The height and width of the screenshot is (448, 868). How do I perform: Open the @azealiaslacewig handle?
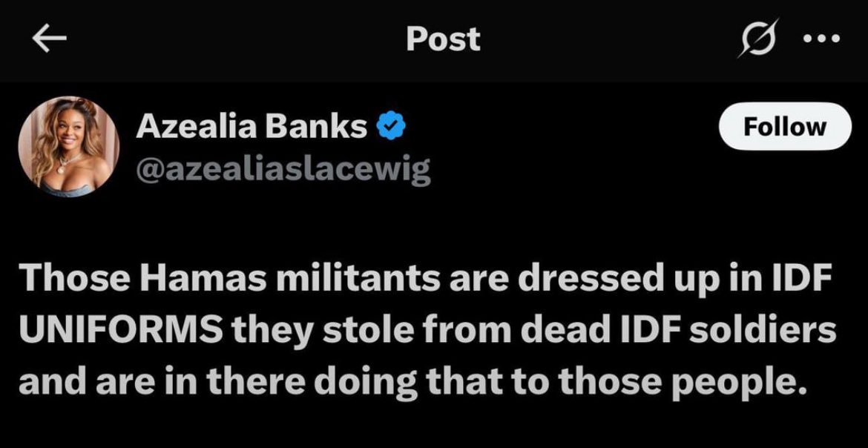(283, 171)
